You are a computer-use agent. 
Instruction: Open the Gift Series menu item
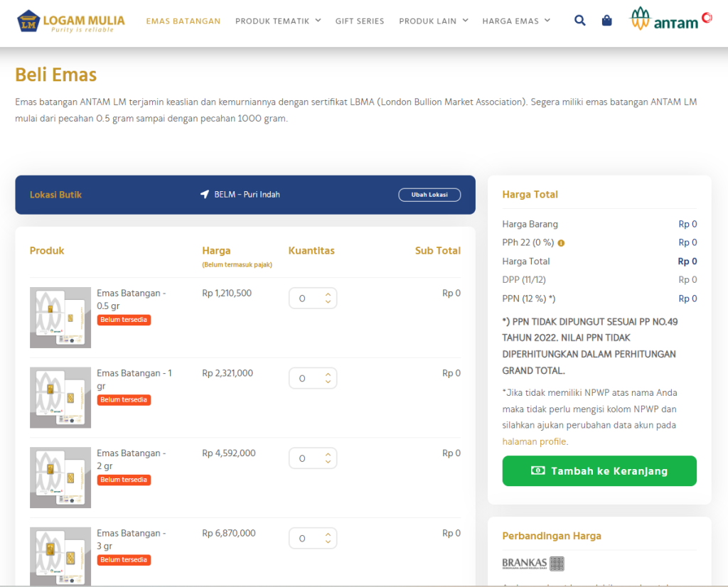tap(360, 21)
